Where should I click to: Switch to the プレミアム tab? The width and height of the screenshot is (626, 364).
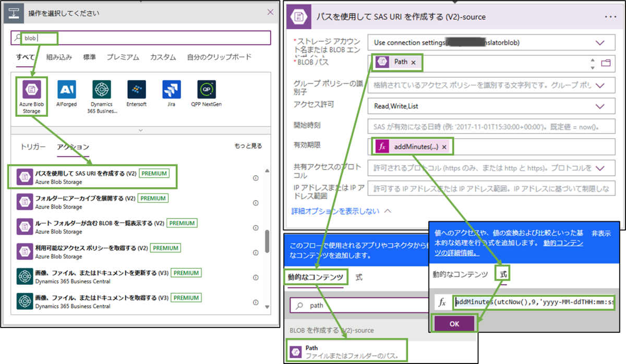pos(123,57)
